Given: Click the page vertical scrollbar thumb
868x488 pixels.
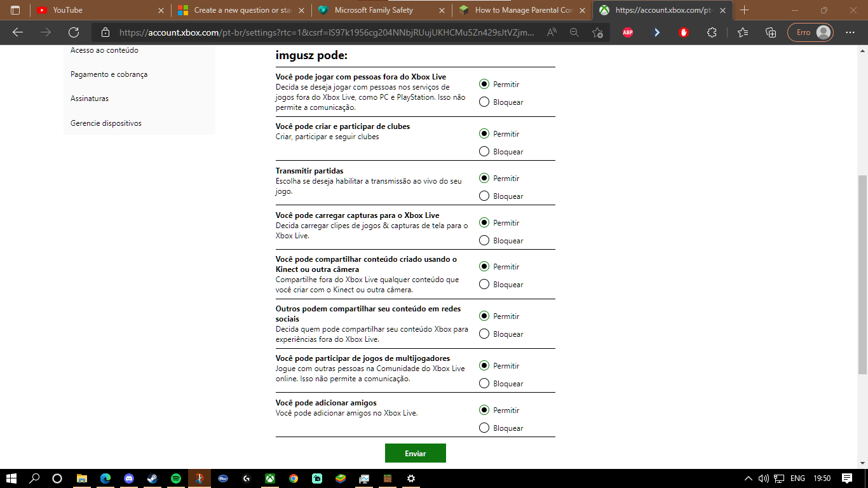Looking at the screenshot, I should [862, 274].
